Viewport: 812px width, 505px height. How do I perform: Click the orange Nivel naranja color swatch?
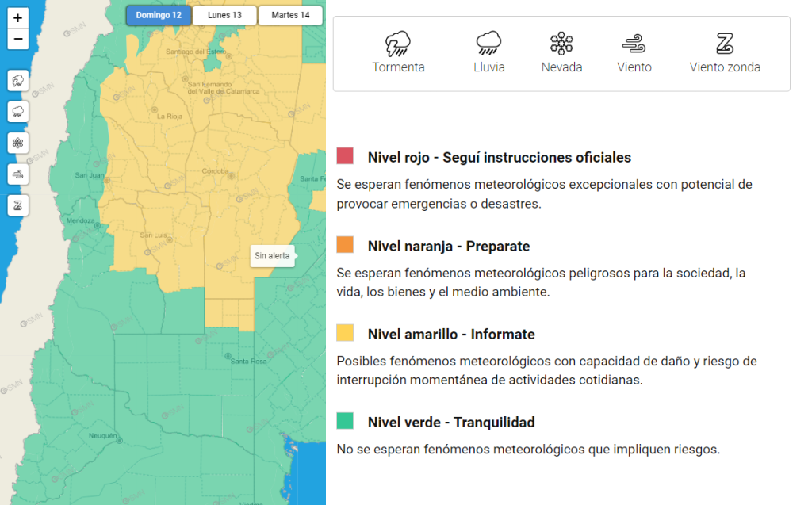click(x=345, y=245)
